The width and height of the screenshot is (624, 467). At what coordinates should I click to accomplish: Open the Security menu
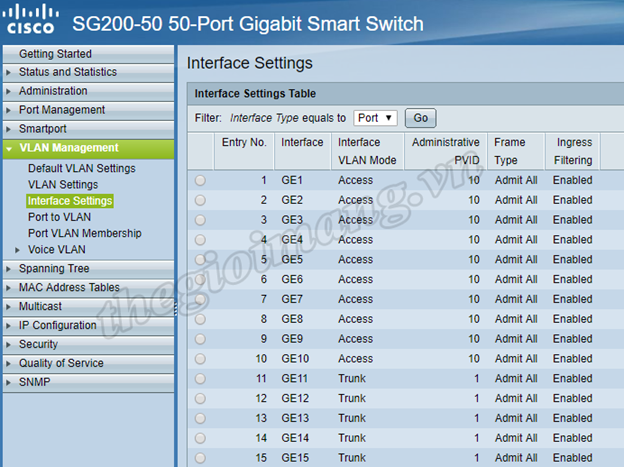pyautogui.click(x=88, y=344)
